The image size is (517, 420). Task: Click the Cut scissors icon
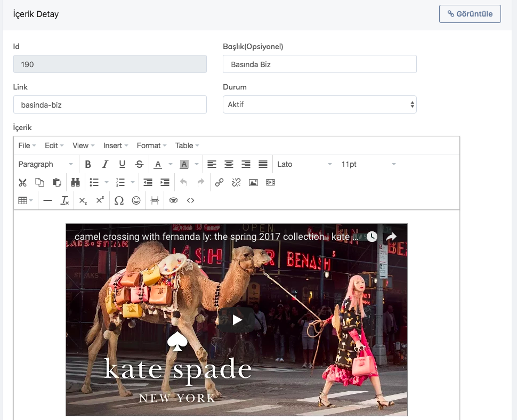[x=22, y=182]
